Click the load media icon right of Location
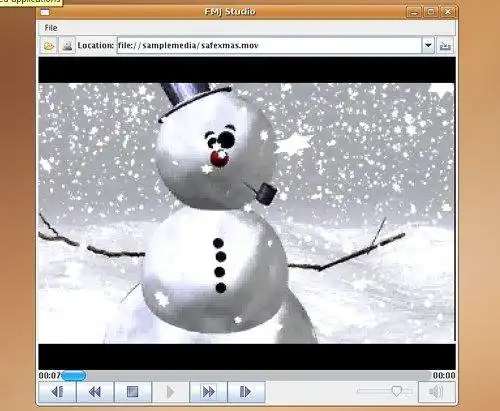 445,46
